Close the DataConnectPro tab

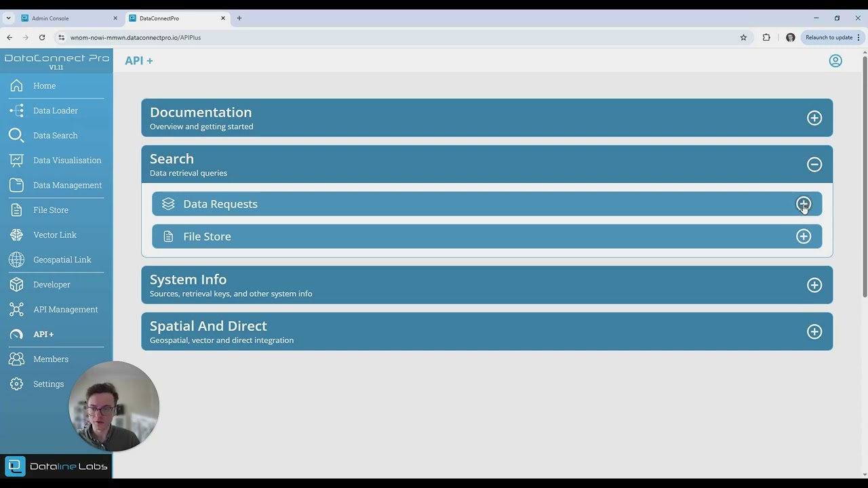click(224, 18)
